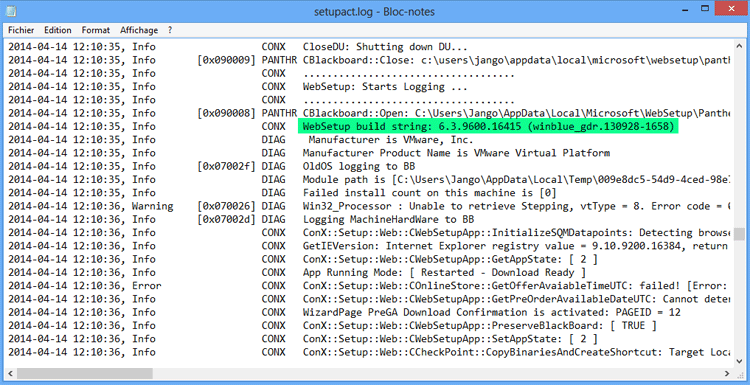Click 'PreserveBlackBoard: [ TRUE ]' text
Image resolution: width=750 pixels, height=385 pixels.
479,326
